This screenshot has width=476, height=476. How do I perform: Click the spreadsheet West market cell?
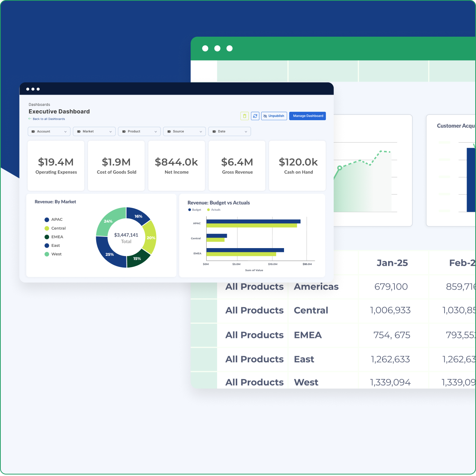tap(306, 382)
